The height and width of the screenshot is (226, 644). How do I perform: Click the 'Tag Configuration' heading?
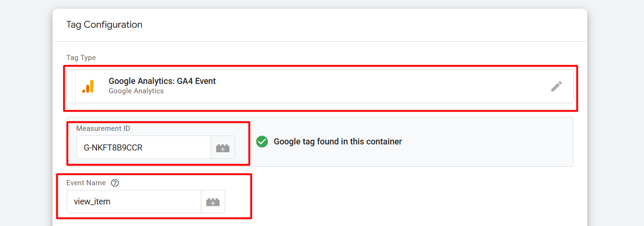coord(104,25)
